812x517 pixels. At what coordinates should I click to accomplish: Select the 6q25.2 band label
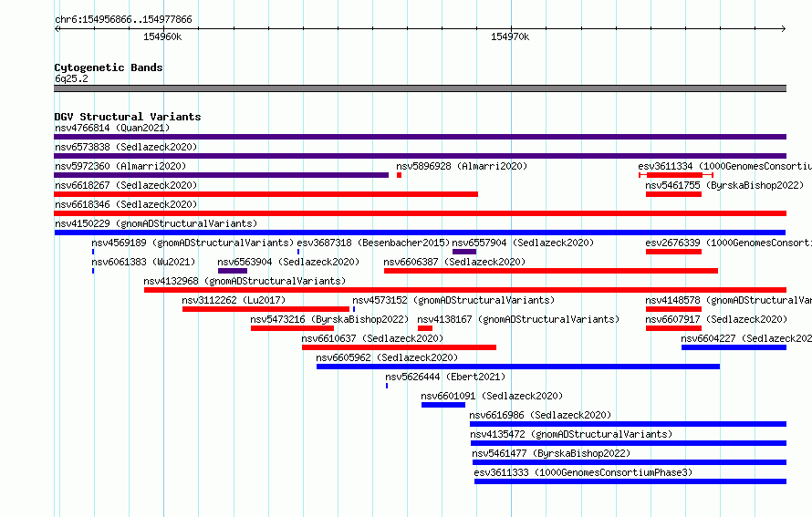tap(71, 78)
